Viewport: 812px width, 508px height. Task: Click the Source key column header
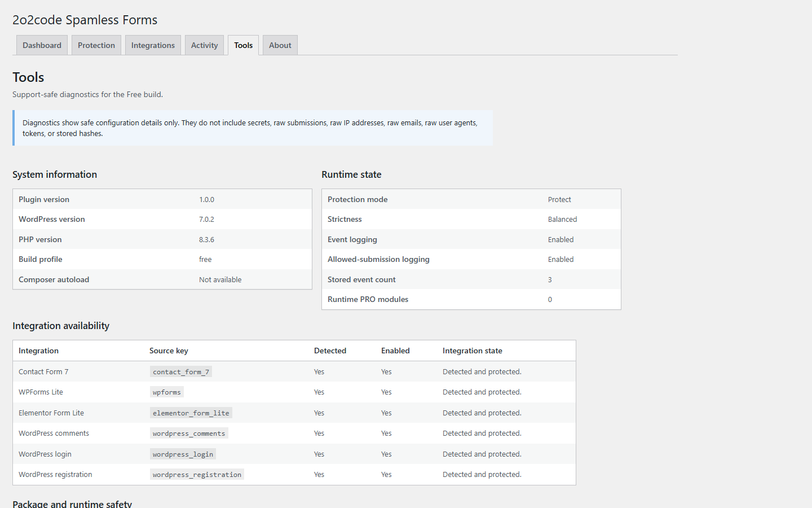pyautogui.click(x=169, y=351)
